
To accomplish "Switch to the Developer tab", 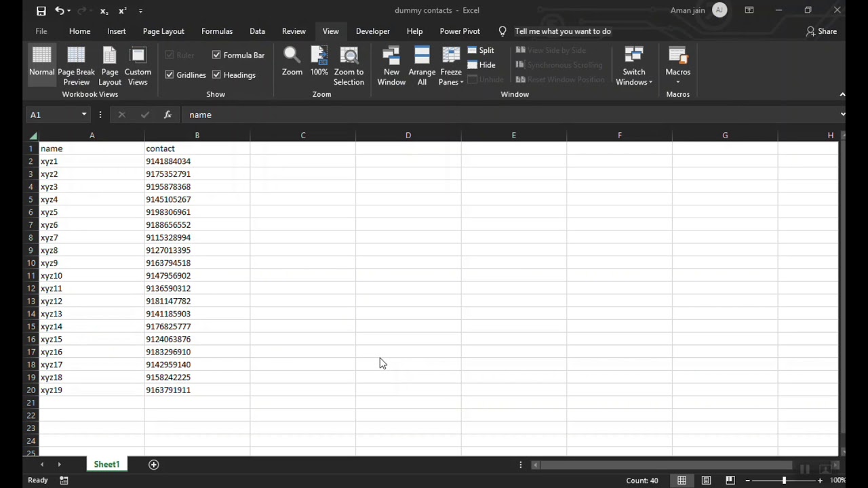I will click(x=373, y=31).
